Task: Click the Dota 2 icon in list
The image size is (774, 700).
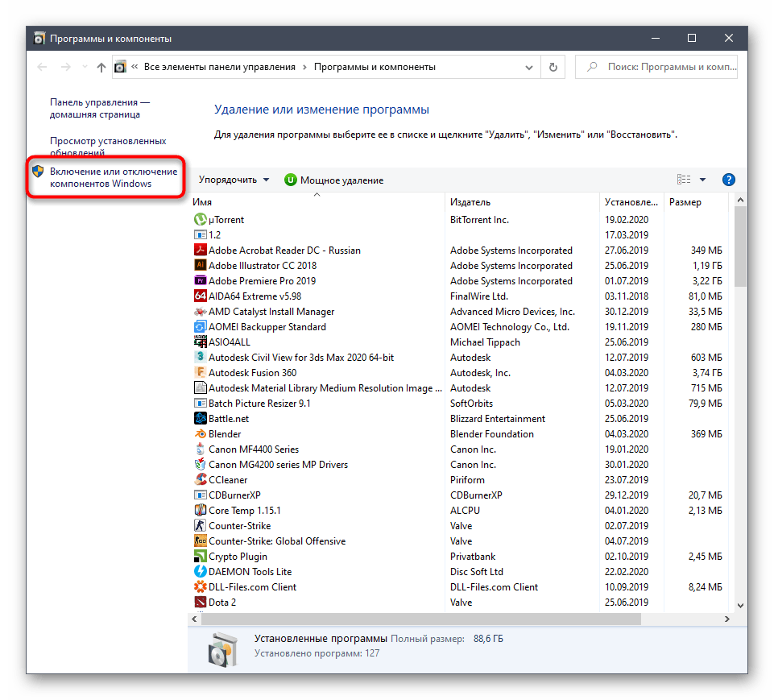Action: [201, 602]
